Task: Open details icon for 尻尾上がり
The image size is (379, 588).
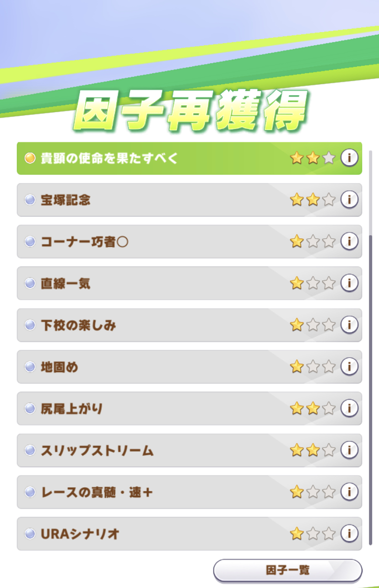Action: (349, 408)
